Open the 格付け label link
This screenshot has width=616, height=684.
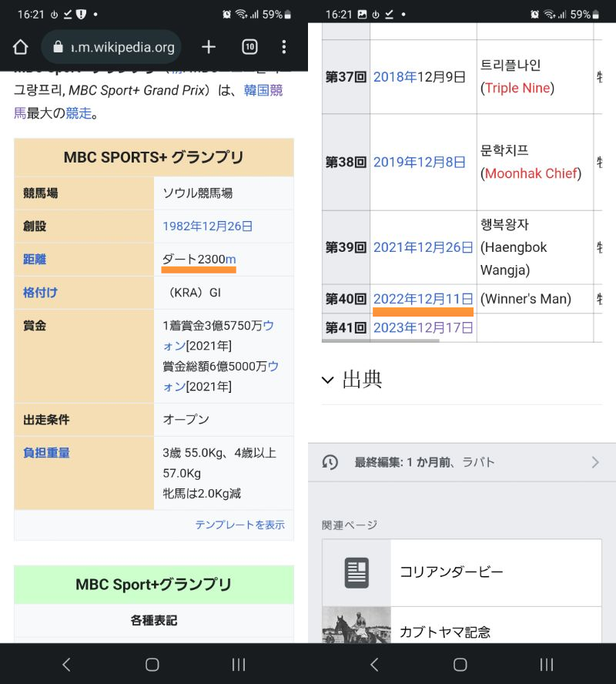point(40,292)
